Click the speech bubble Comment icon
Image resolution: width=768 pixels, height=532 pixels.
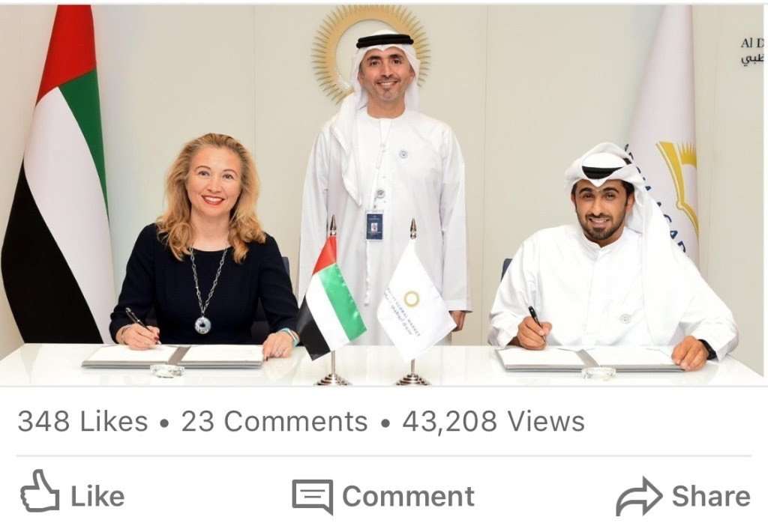point(313,496)
